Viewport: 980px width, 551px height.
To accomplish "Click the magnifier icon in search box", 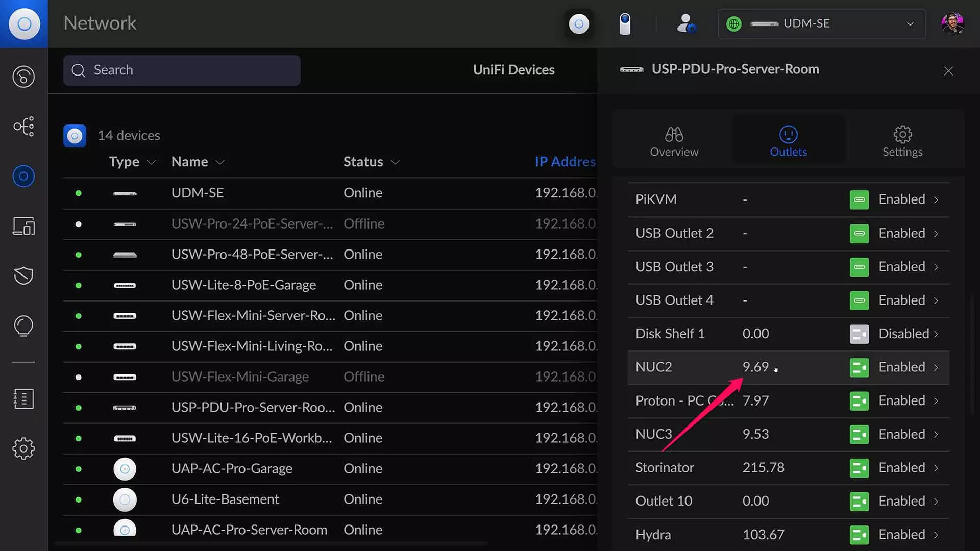I will click(x=78, y=70).
